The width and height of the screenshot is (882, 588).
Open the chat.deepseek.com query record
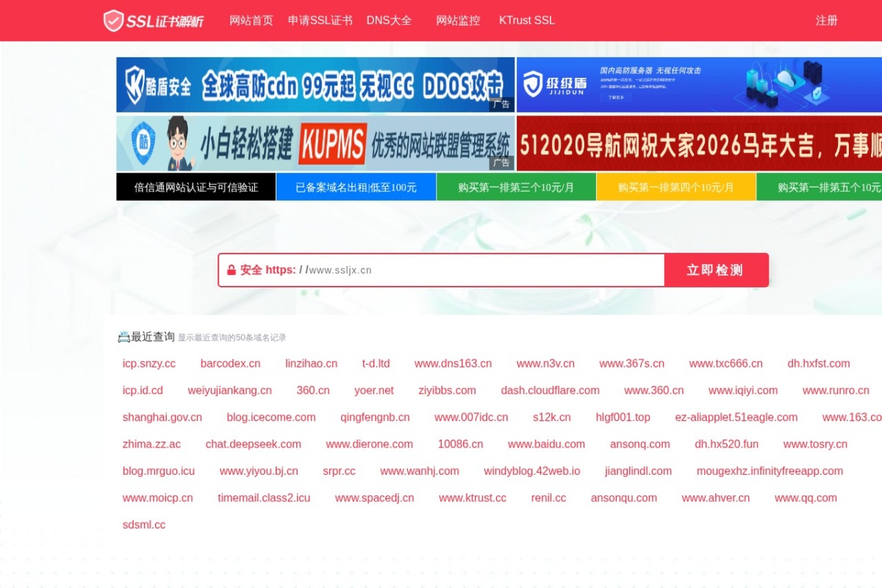click(x=254, y=444)
